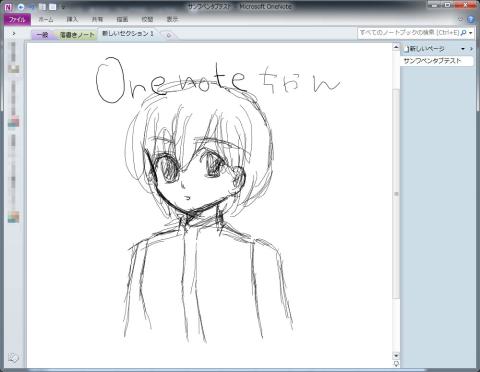480x372 pixels.
Task: Click the notebook search input field
Action: 409,33
